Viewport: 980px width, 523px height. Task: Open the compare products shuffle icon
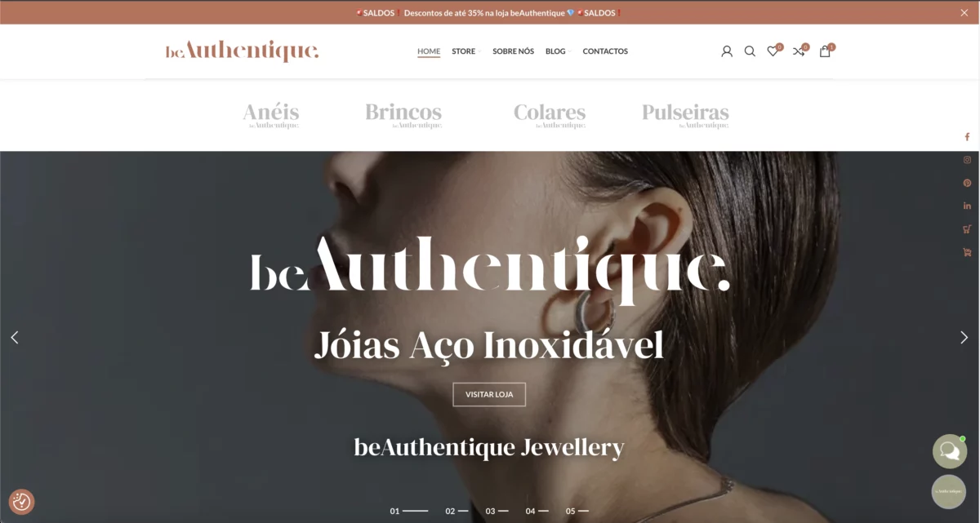click(x=799, y=51)
